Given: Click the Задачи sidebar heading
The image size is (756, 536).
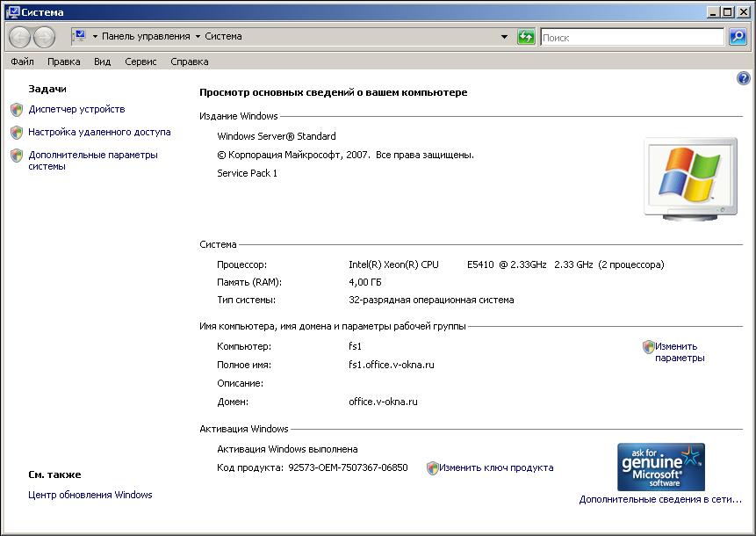Looking at the screenshot, I should click(x=47, y=90).
